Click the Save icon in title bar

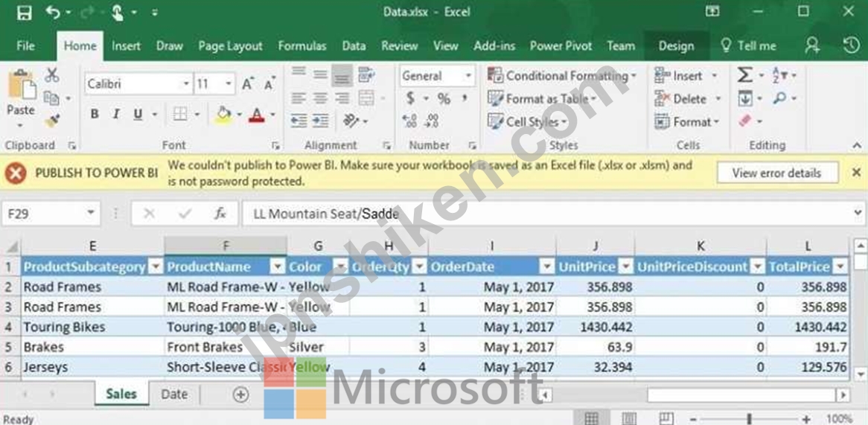click(25, 12)
